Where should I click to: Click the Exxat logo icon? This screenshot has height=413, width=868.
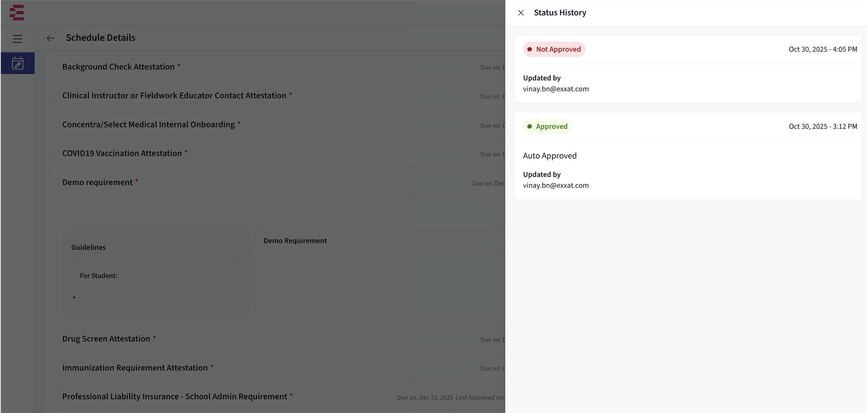point(17,12)
